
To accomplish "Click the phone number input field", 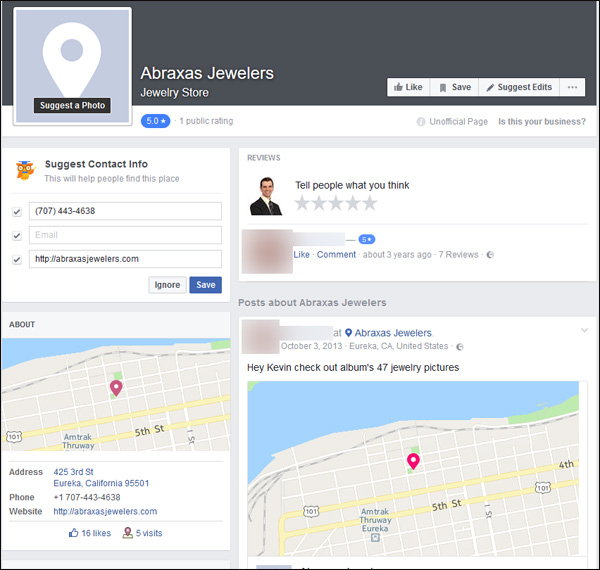I will (x=125, y=211).
